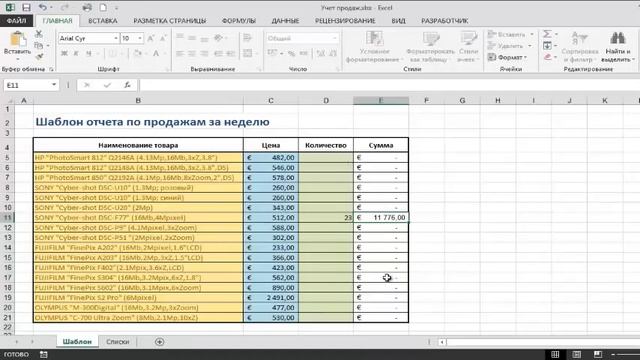Decrease font size with the smaller A icon
The image size is (640, 360).
coord(163,38)
